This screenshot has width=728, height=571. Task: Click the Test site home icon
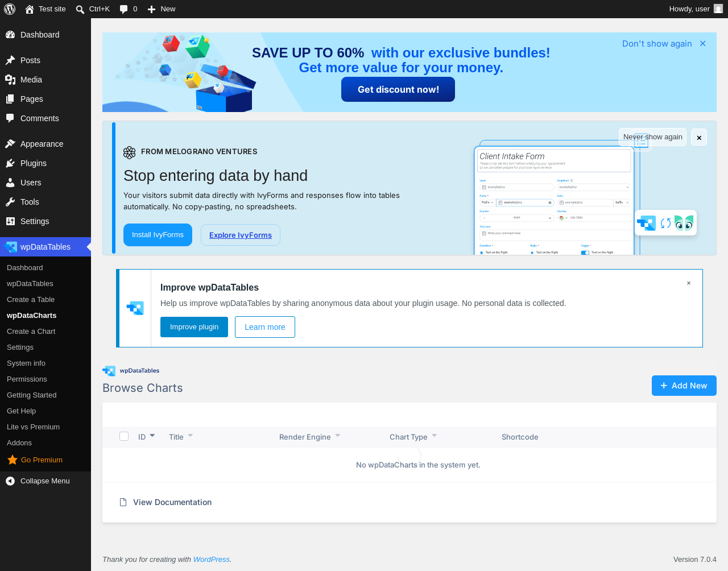tap(30, 9)
